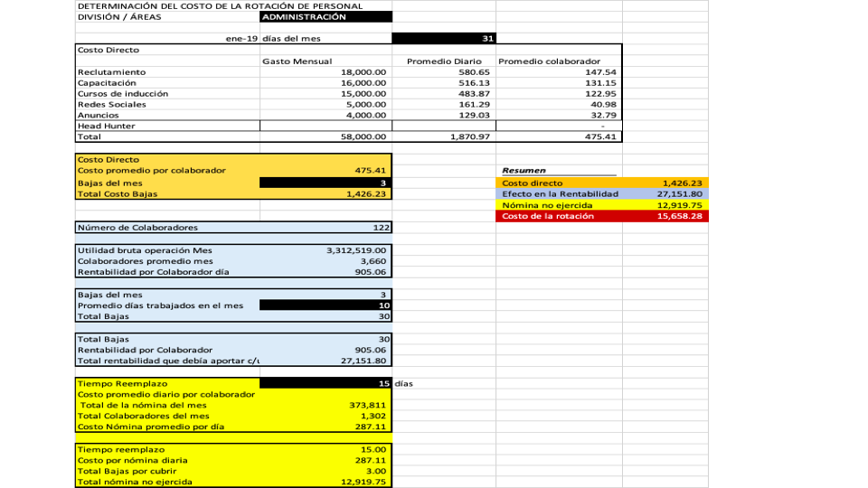The height and width of the screenshot is (488, 868).
Task: Select the Promedio Diario column header
Action: pyautogui.click(x=443, y=61)
